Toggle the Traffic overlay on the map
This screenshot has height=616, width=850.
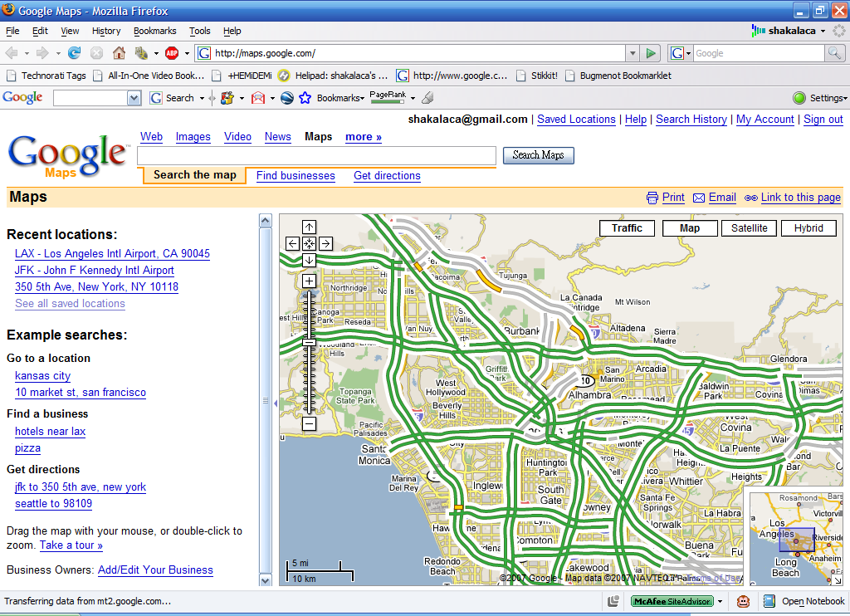point(627,228)
